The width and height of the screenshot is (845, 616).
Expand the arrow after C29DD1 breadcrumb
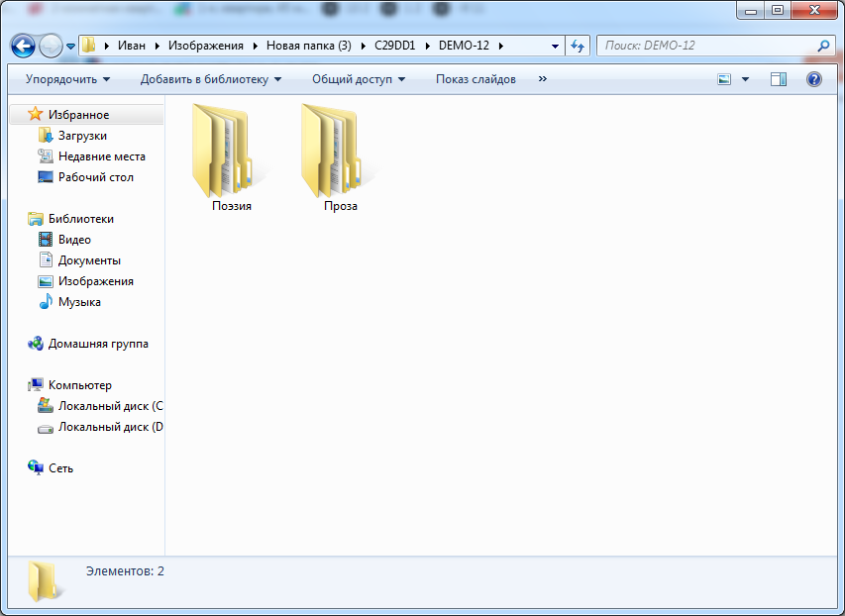pyautogui.click(x=427, y=47)
